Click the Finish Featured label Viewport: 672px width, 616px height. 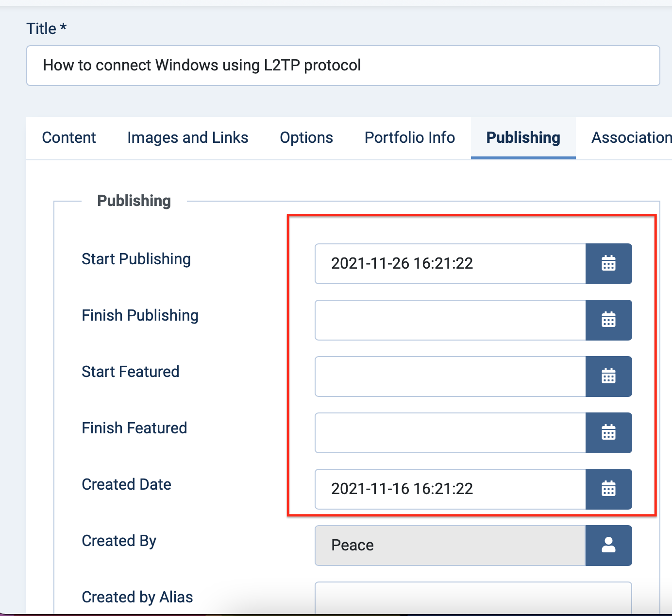(x=134, y=428)
